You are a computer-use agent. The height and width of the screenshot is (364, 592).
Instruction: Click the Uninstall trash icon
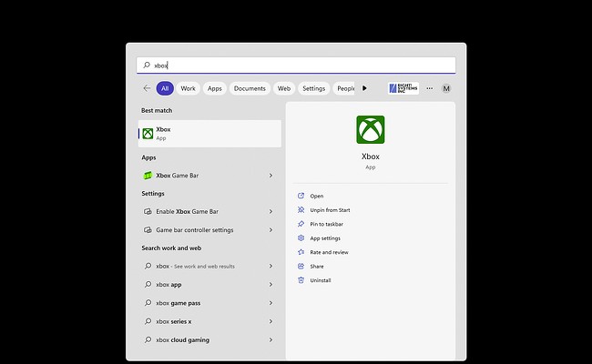301,280
